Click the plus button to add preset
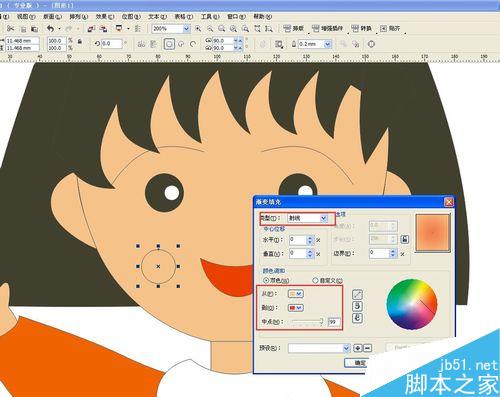The height and width of the screenshot is (397, 500). point(358,348)
